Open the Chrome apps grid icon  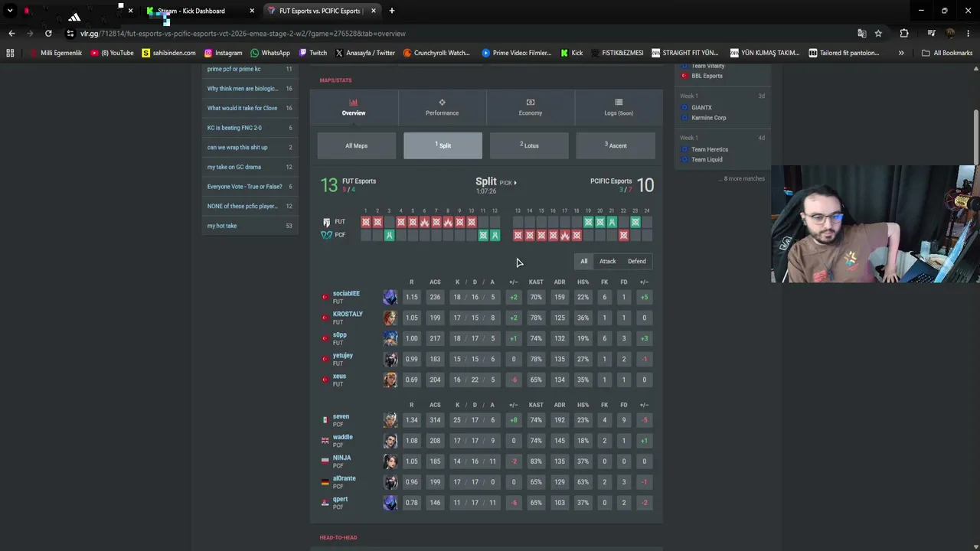click(x=10, y=53)
